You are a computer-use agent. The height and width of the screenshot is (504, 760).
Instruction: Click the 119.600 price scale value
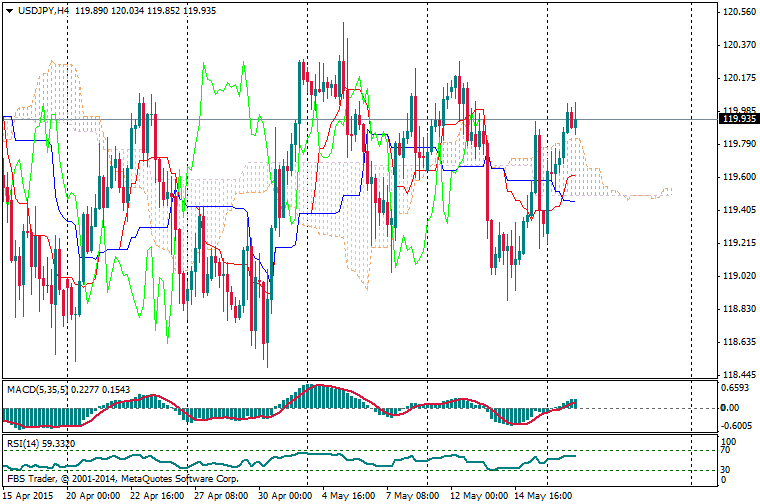(x=739, y=177)
